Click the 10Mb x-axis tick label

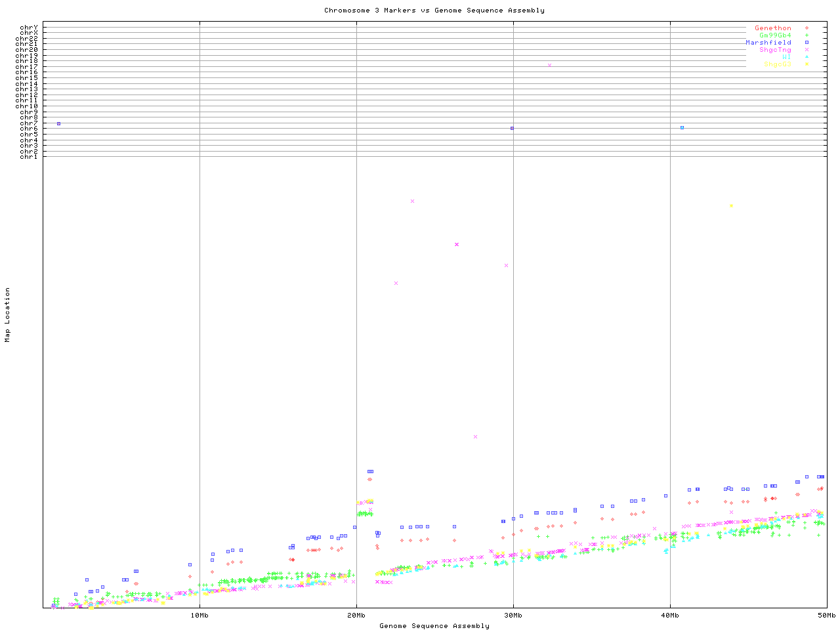[x=199, y=615]
